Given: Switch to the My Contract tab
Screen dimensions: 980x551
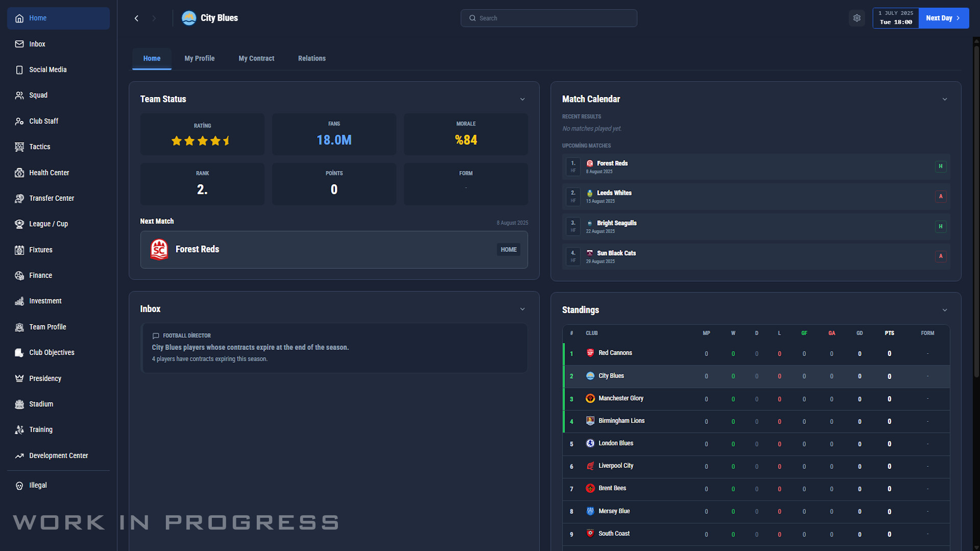Looking at the screenshot, I should click(256, 58).
